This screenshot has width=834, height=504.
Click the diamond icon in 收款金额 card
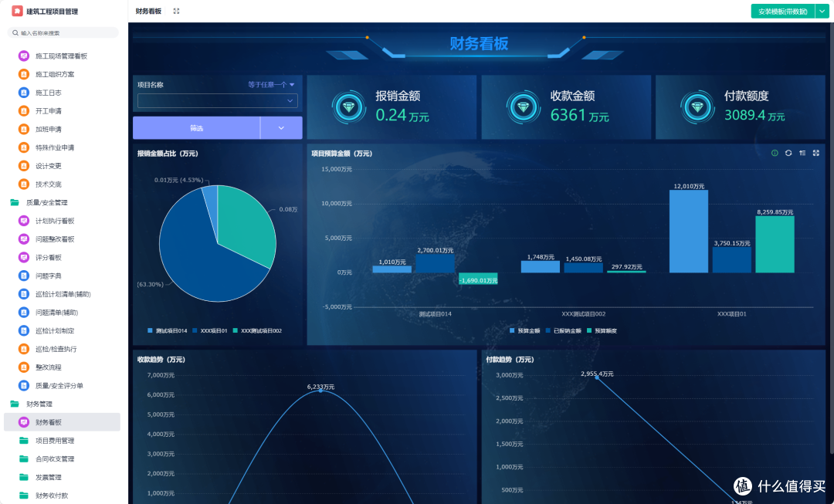[524, 107]
